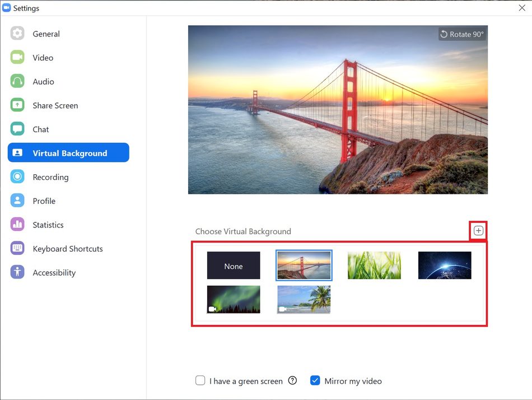Screen dimensions: 532x400
Task: Open General settings gear icon
Action: (17, 33)
